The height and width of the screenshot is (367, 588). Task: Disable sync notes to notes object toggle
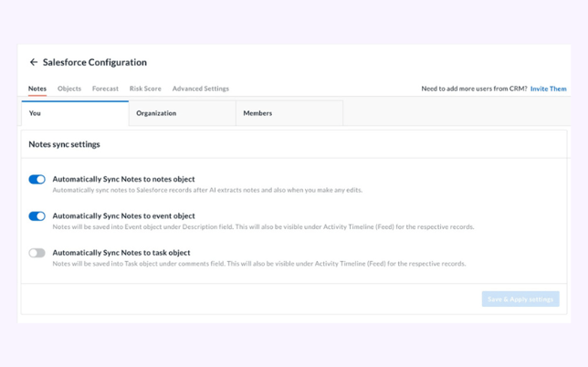(x=37, y=179)
